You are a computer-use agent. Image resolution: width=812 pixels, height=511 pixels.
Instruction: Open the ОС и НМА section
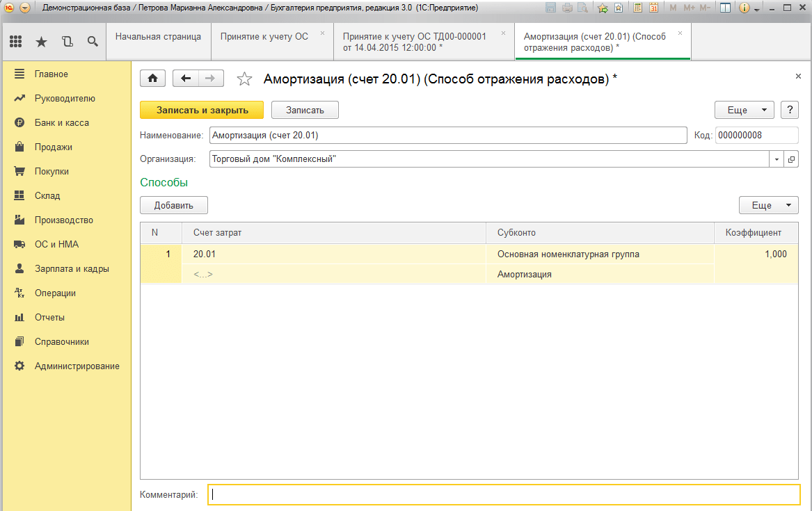point(56,244)
